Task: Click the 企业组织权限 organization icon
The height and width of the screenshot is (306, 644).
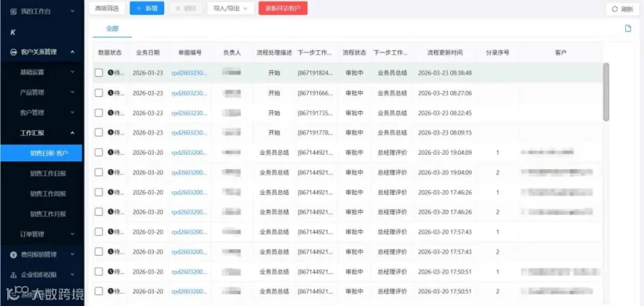Action: click(14, 274)
